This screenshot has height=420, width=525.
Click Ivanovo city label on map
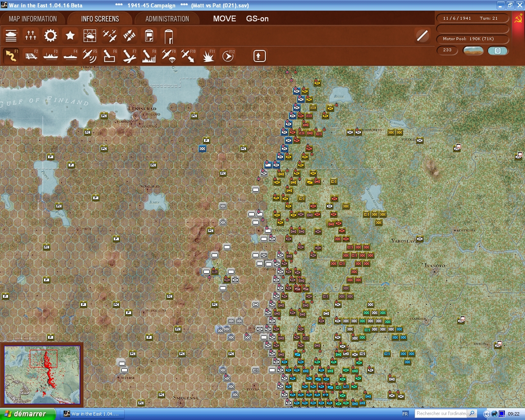tap(435, 265)
